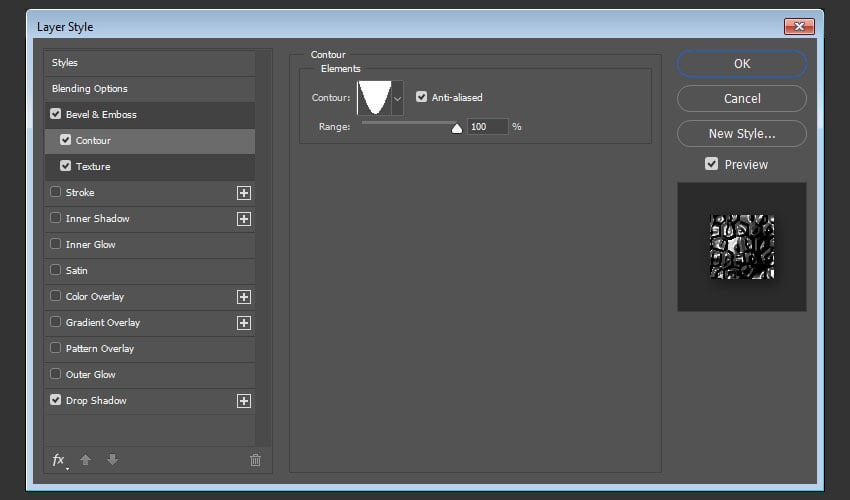Uncheck the Bevel & Emboss checkbox
The width and height of the screenshot is (850, 500).
[55, 114]
